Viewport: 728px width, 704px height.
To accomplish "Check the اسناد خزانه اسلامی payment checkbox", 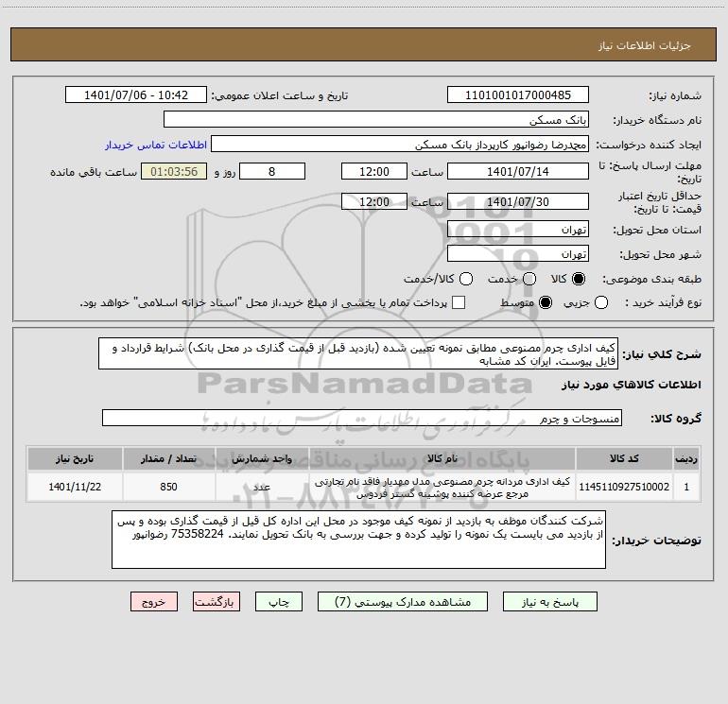I will pos(459,302).
